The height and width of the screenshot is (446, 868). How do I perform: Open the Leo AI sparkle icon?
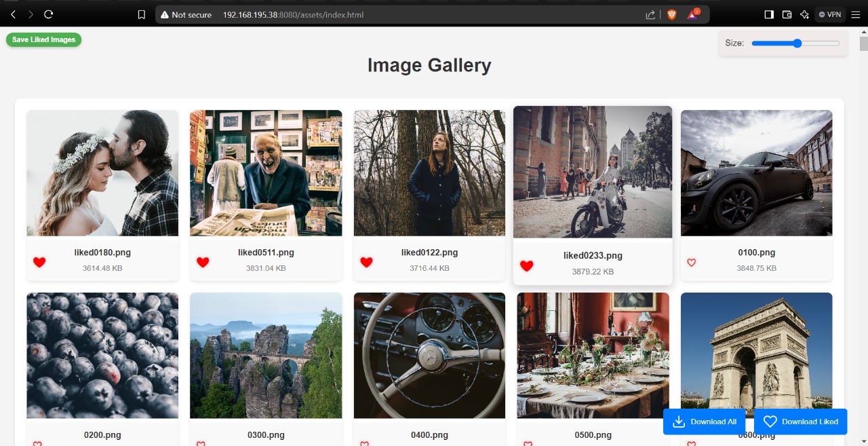tap(805, 14)
